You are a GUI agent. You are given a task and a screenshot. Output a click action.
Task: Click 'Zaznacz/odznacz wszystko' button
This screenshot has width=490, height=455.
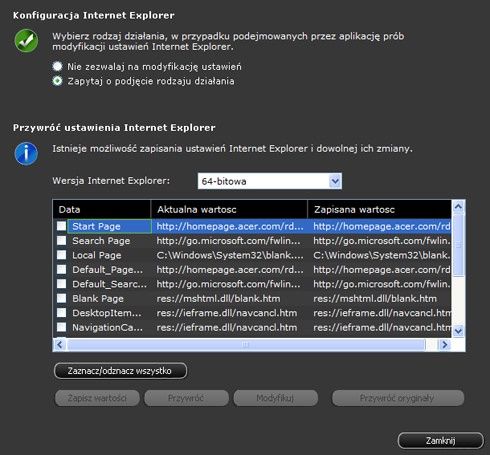(x=120, y=371)
